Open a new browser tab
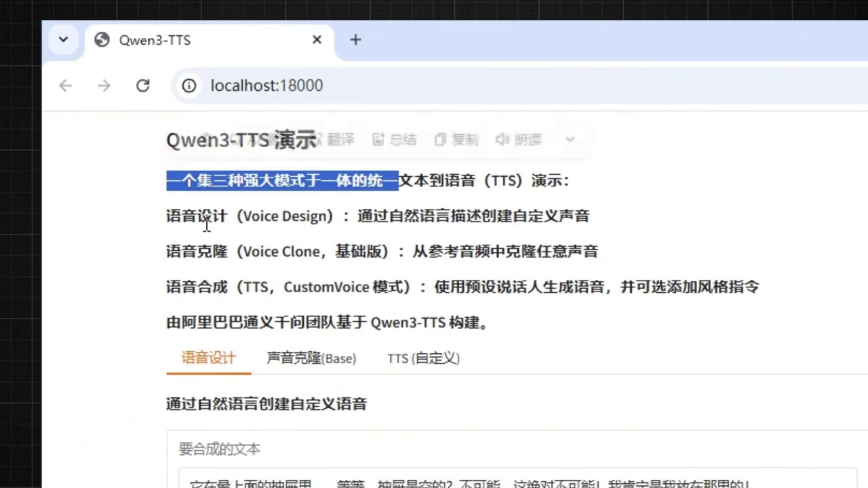 click(355, 40)
